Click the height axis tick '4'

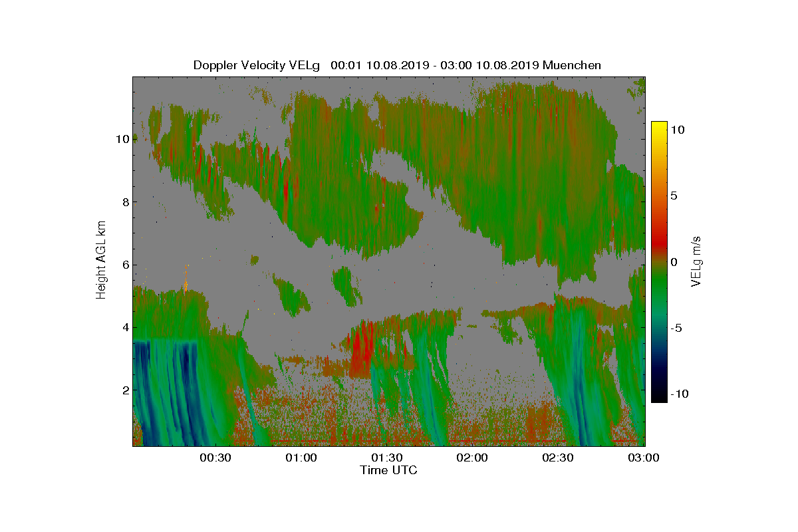(124, 327)
